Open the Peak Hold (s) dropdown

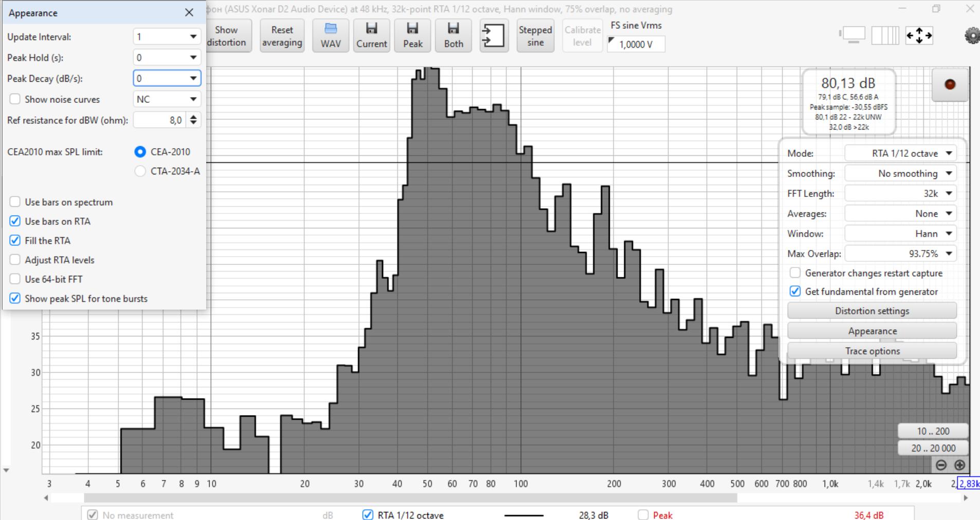167,58
